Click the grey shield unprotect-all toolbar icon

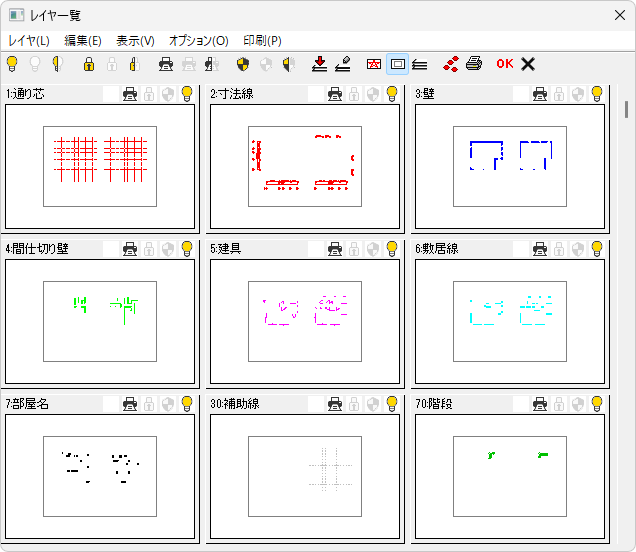tap(266, 64)
